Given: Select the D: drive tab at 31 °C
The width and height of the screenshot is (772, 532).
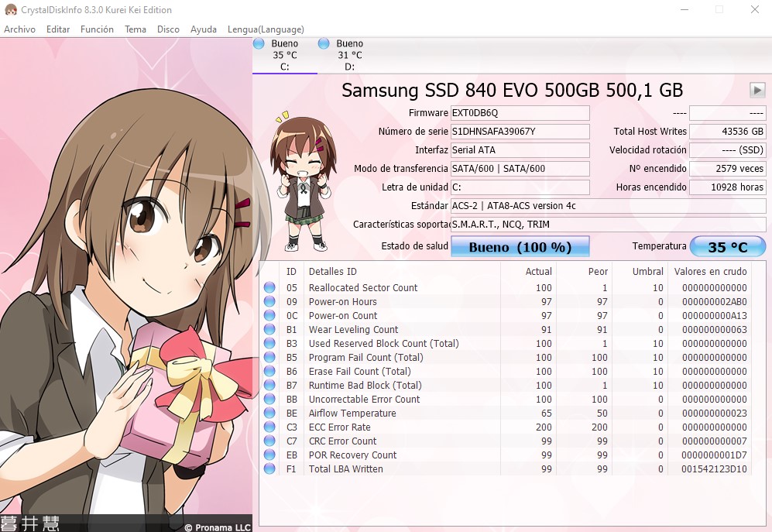Looking at the screenshot, I should point(349,55).
